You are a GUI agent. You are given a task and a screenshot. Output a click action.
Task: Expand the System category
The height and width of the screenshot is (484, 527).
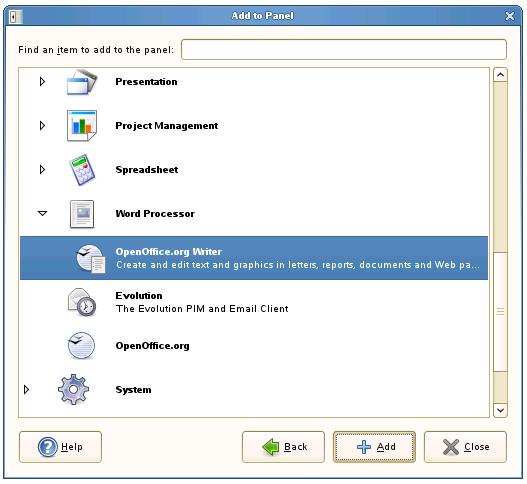tap(26, 390)
